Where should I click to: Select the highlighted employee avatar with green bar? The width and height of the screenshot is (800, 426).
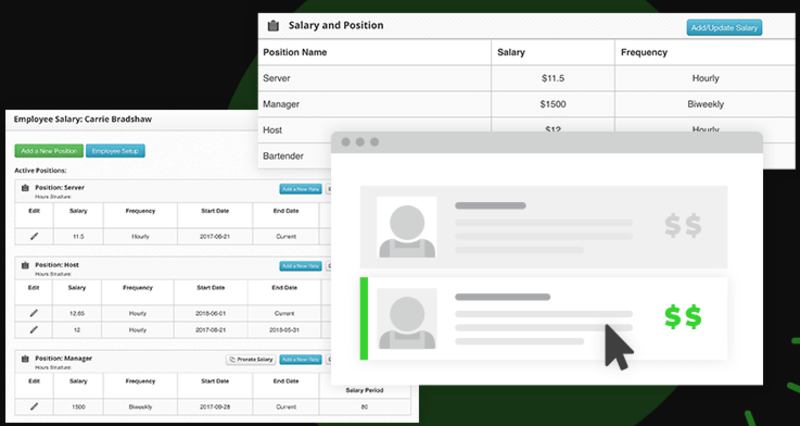click(x=406, y=318)
